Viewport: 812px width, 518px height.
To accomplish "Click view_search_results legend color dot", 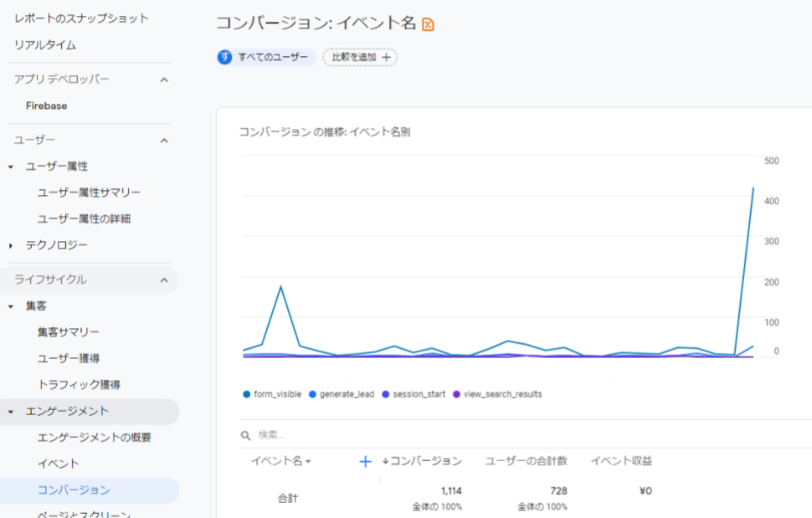I will coord(456,394).
